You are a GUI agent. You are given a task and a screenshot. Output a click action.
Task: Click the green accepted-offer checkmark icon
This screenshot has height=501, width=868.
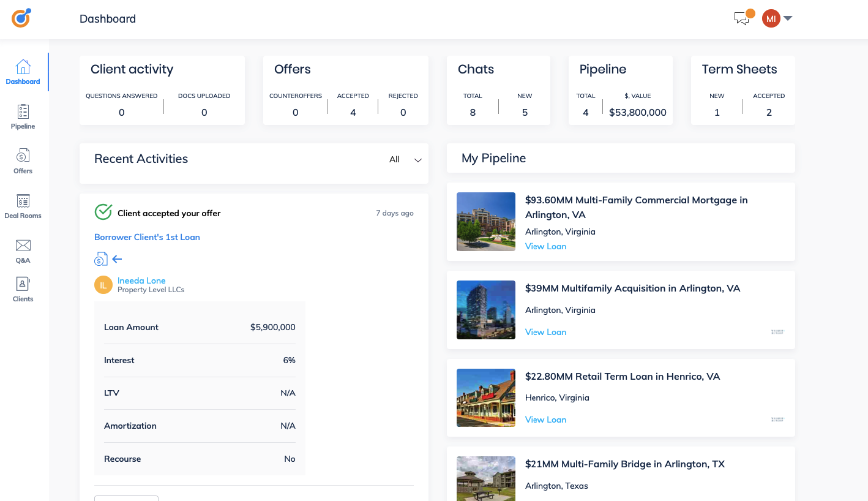[x=103, y=213]
